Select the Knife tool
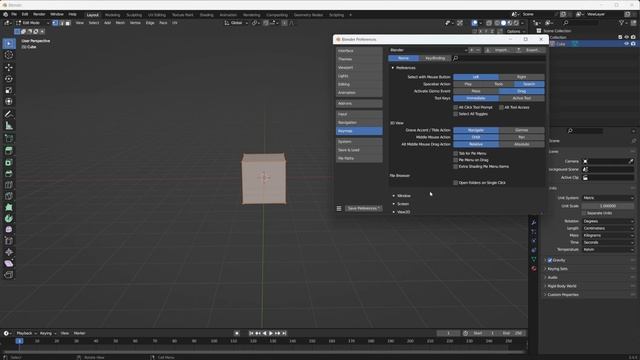Viewport: 640px width, 360px height. pyautogui.click(x=9, y=196)
